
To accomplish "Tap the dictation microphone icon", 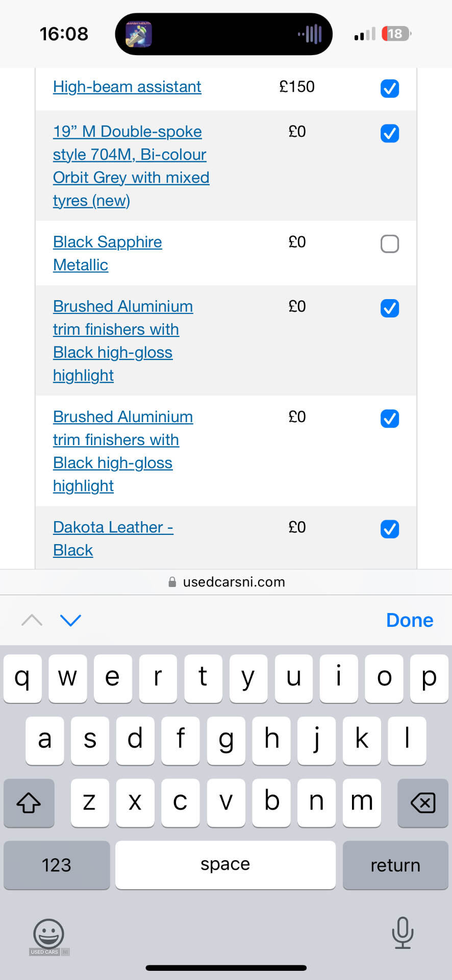I will pos(403,933).
